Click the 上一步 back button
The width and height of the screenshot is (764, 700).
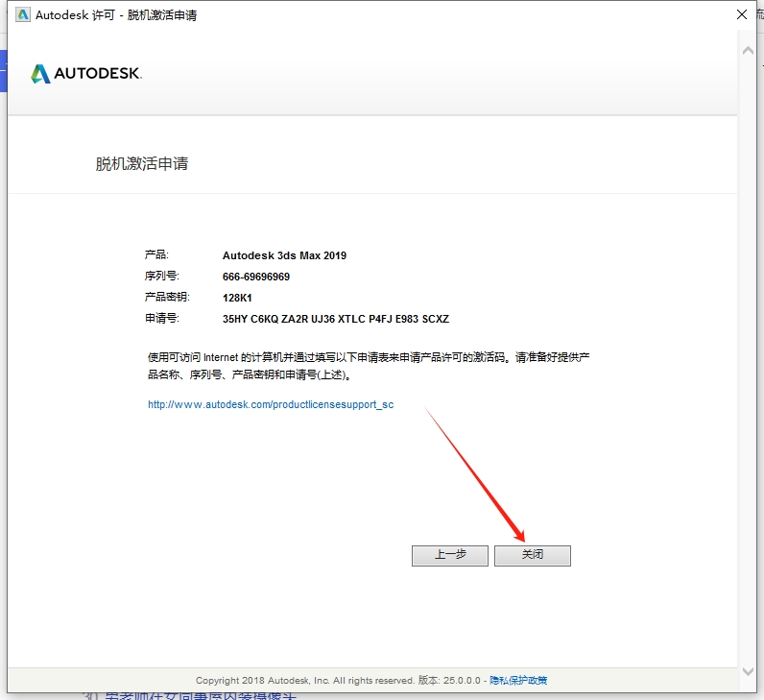[x=450, y=555]
